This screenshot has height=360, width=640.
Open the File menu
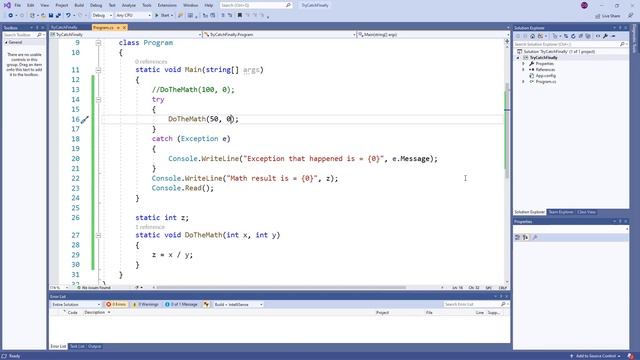(18, 5)
